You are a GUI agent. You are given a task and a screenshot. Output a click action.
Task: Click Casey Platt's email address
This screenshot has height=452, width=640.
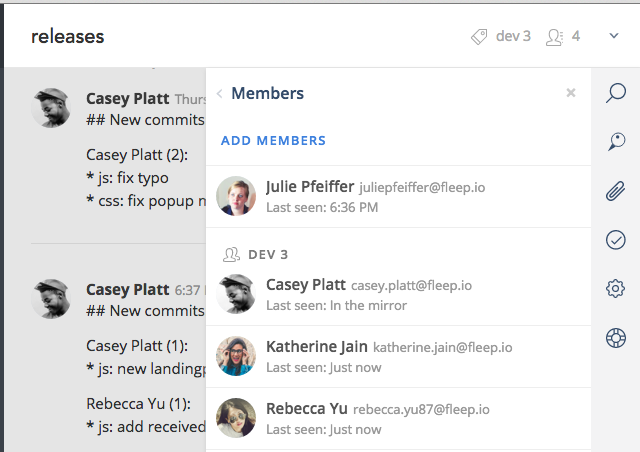[411, 285]
